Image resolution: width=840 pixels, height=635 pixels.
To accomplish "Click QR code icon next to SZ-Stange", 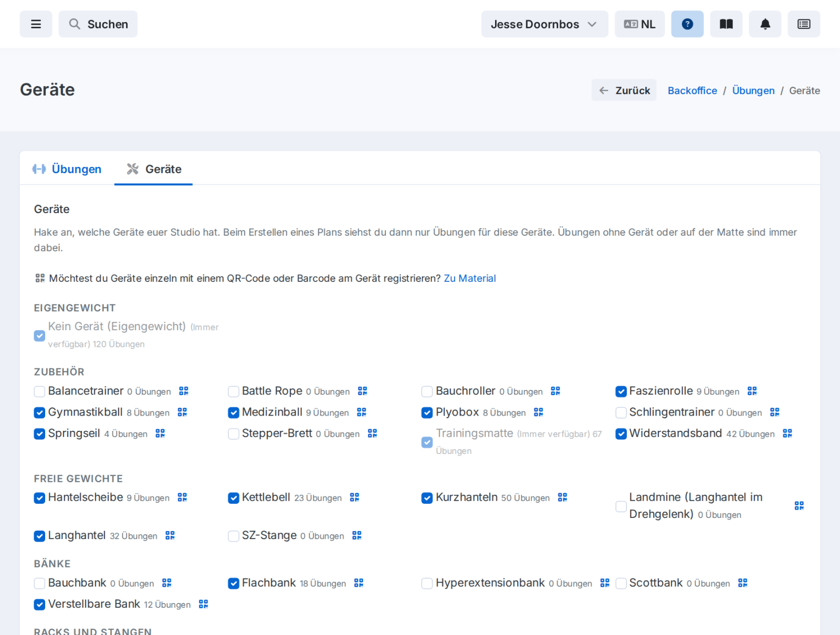I will 357,535.
